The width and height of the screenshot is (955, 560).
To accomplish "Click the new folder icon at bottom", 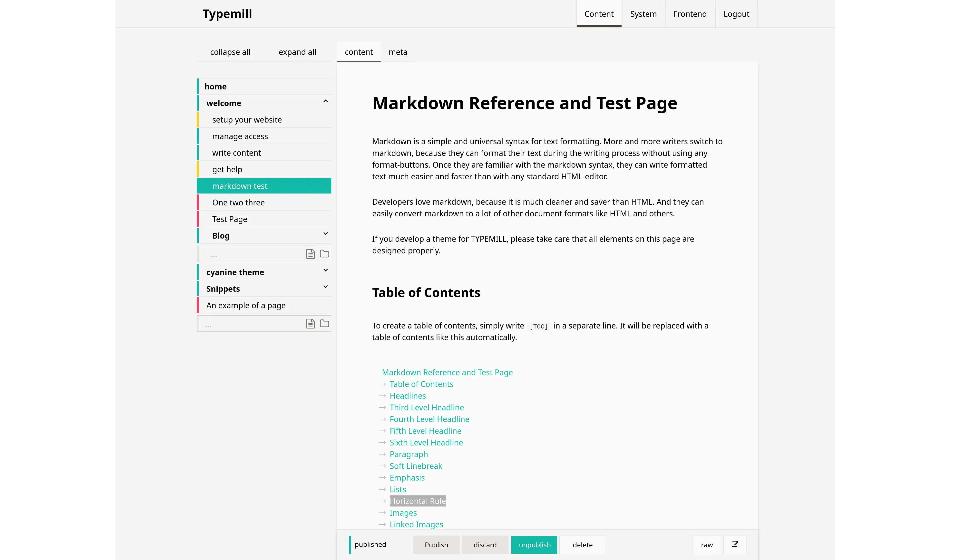I will click(325, 323).
